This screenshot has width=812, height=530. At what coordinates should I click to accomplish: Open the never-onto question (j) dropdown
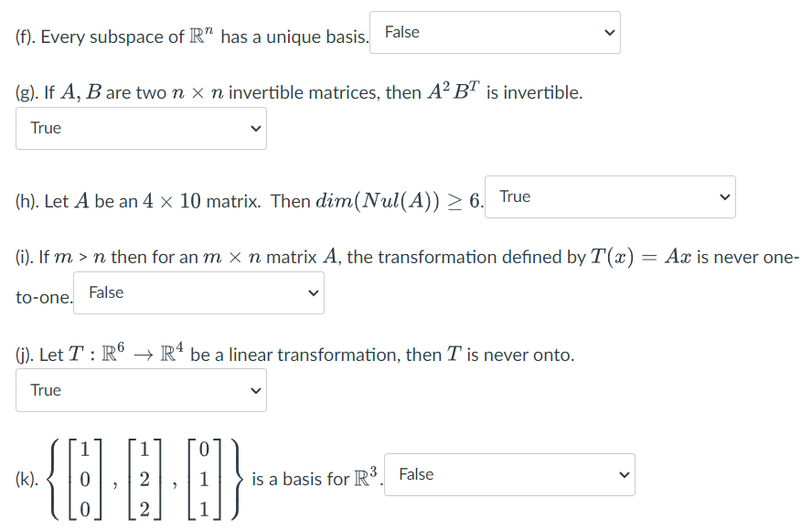tap(141, 391)
